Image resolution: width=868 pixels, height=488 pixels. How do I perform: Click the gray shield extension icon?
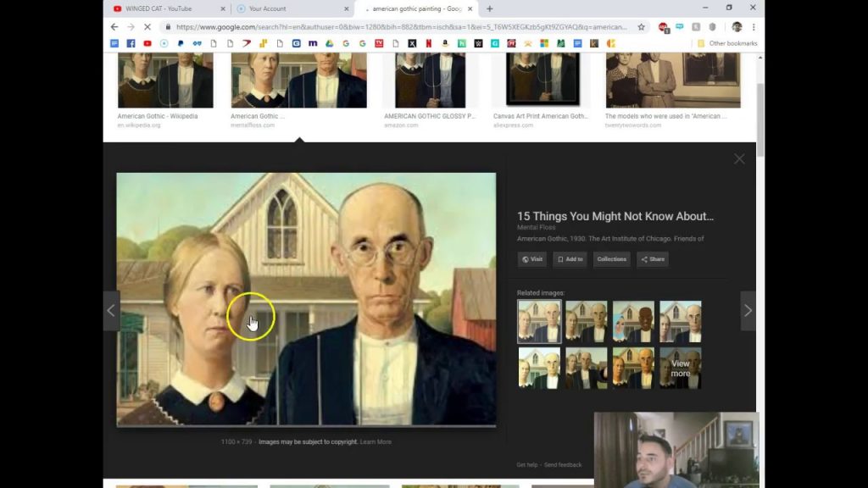pos(712,26)
